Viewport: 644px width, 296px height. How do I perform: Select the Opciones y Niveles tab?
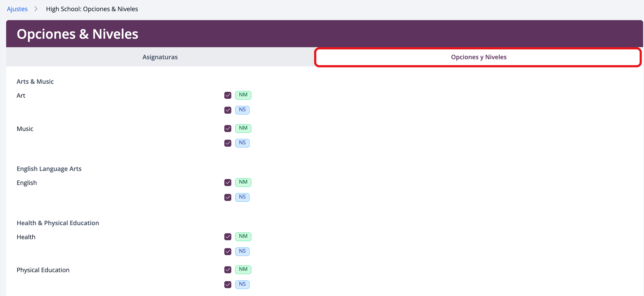click(478, 57)
